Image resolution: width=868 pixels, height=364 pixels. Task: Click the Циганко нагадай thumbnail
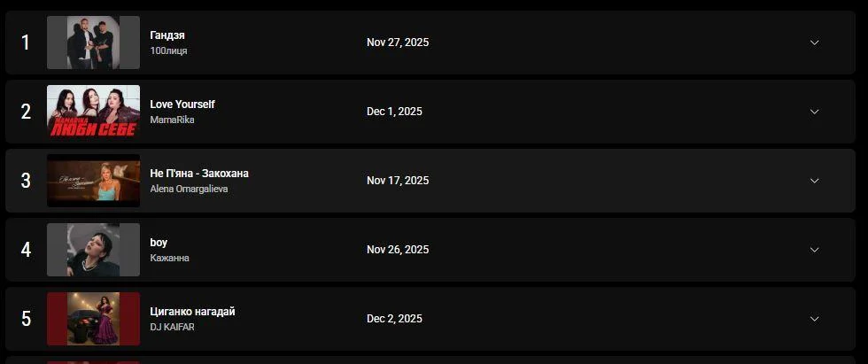tap(93, 319)
